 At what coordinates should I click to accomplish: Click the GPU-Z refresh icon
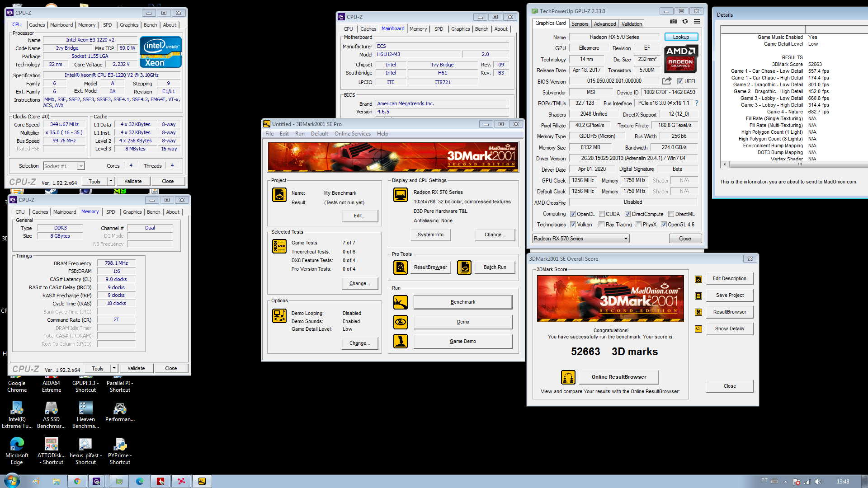coord(685,22)
